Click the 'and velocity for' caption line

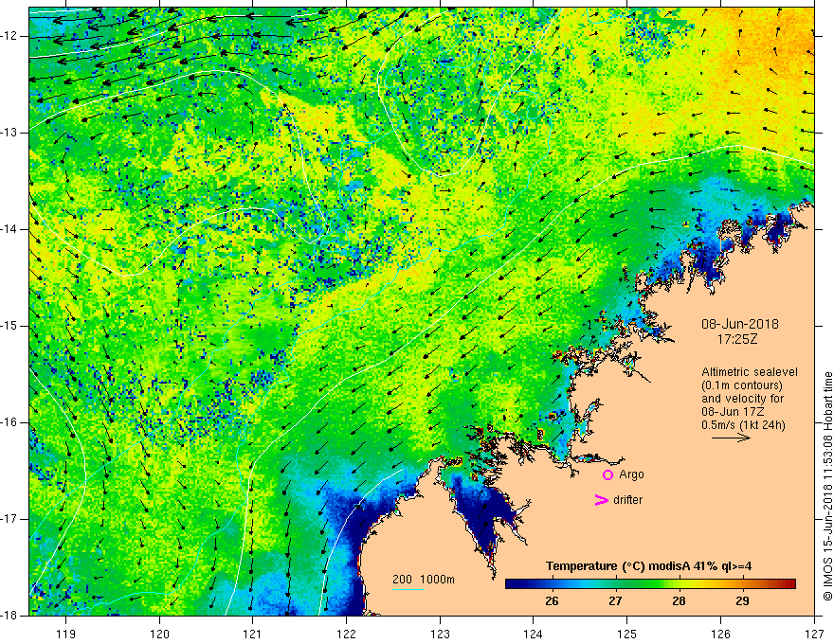pos(742,399)
